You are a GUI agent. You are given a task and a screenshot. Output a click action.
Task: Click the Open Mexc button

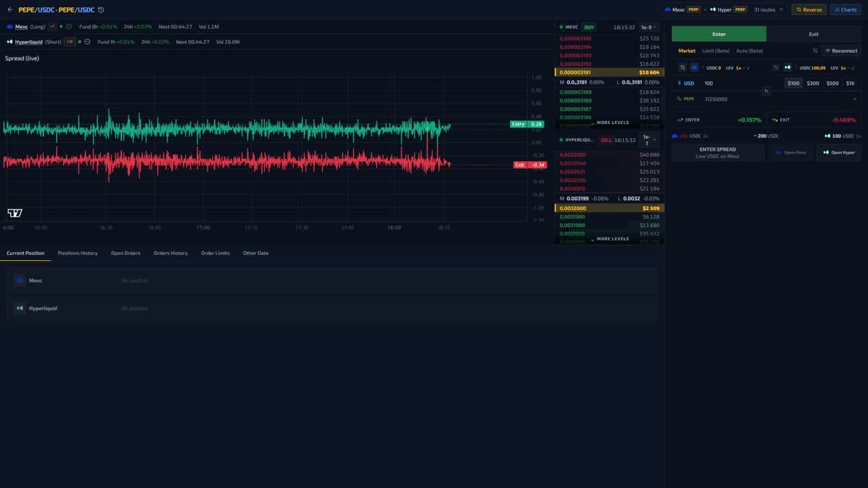pyautogui.click(x=791, y=152)
